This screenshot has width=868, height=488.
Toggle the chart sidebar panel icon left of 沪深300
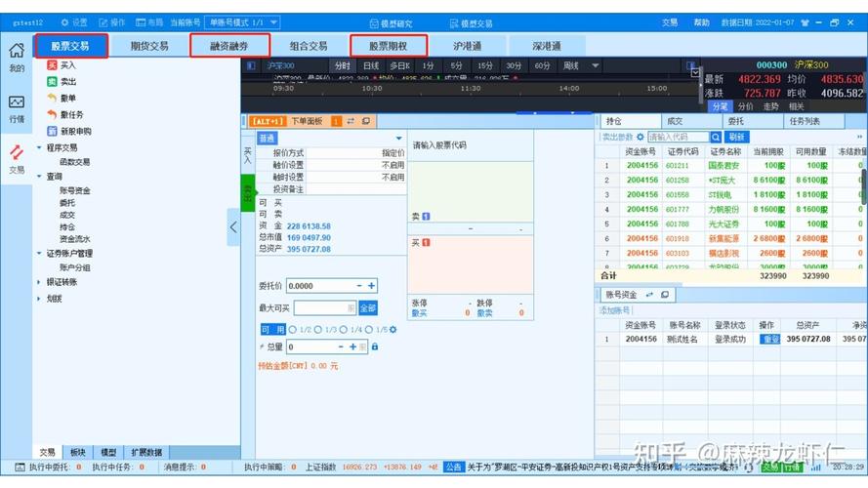coord(251,65)
